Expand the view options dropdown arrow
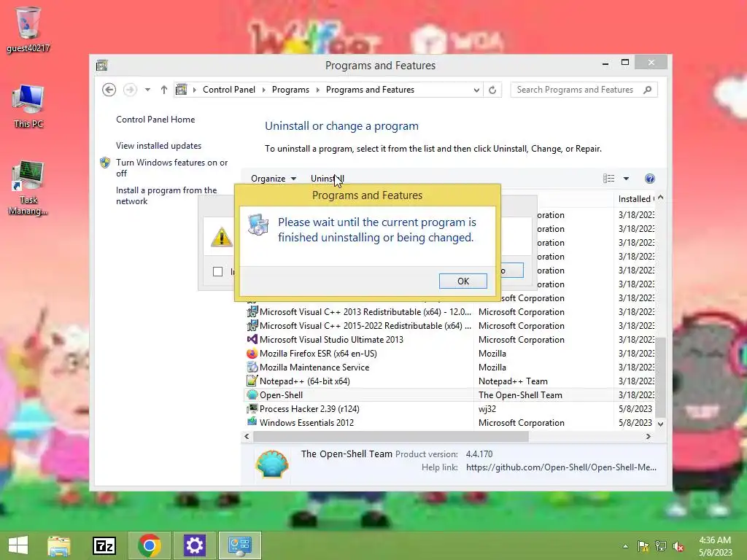The width and height of the screenshot is (747, 560). click(626, 179)
